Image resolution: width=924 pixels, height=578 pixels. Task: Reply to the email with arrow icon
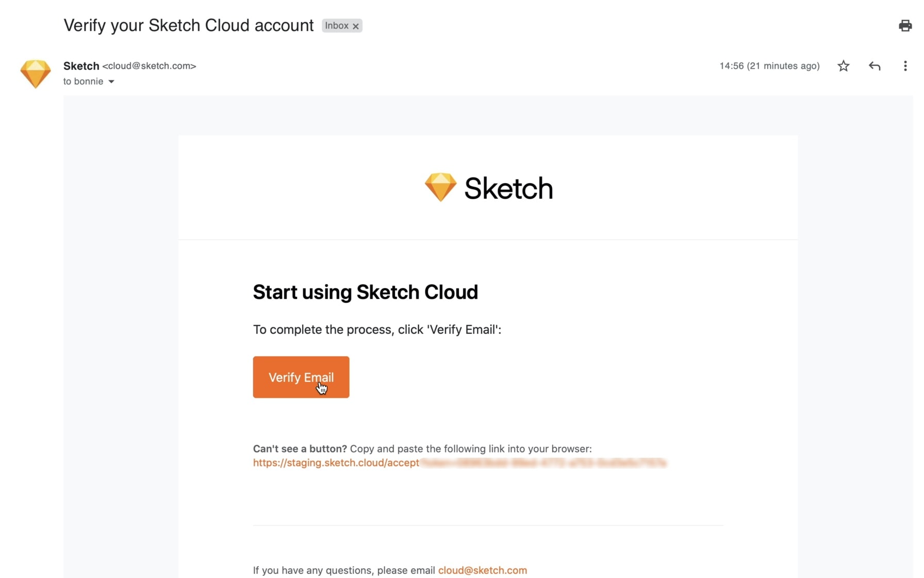(x=874, y=66)
